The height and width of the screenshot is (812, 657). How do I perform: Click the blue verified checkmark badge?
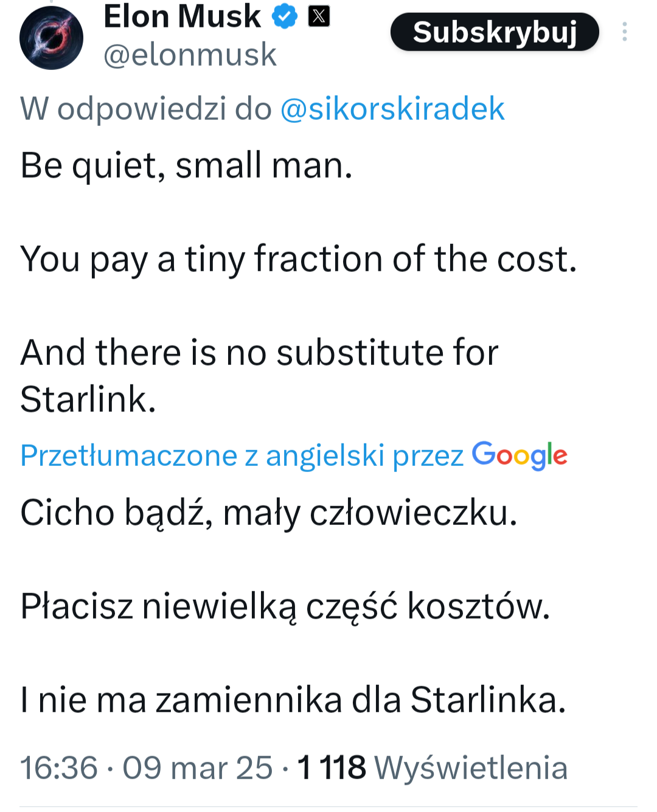[284, 16]
